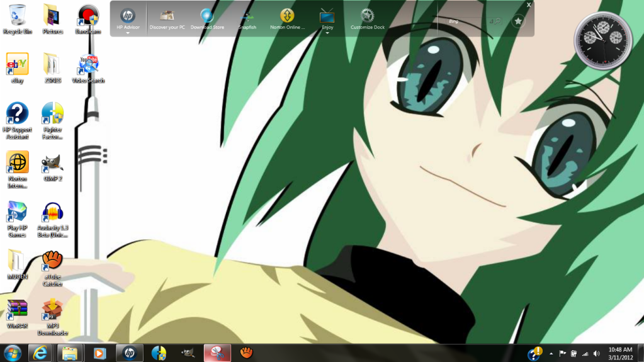
Task: Launch Internet Explorer from taskbar
Action: tap(40, 353)
